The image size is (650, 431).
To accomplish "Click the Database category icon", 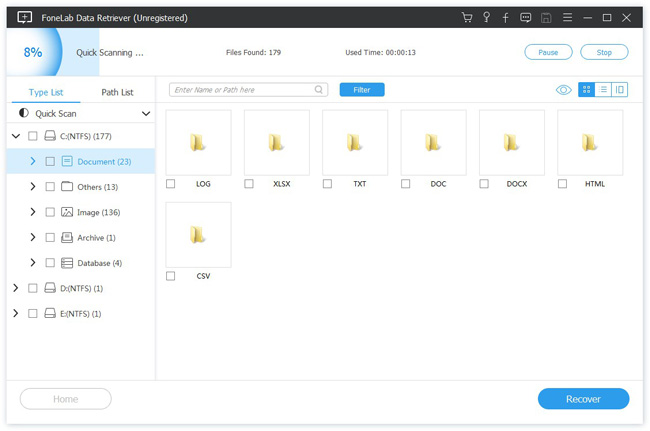I will coord(67,263).
